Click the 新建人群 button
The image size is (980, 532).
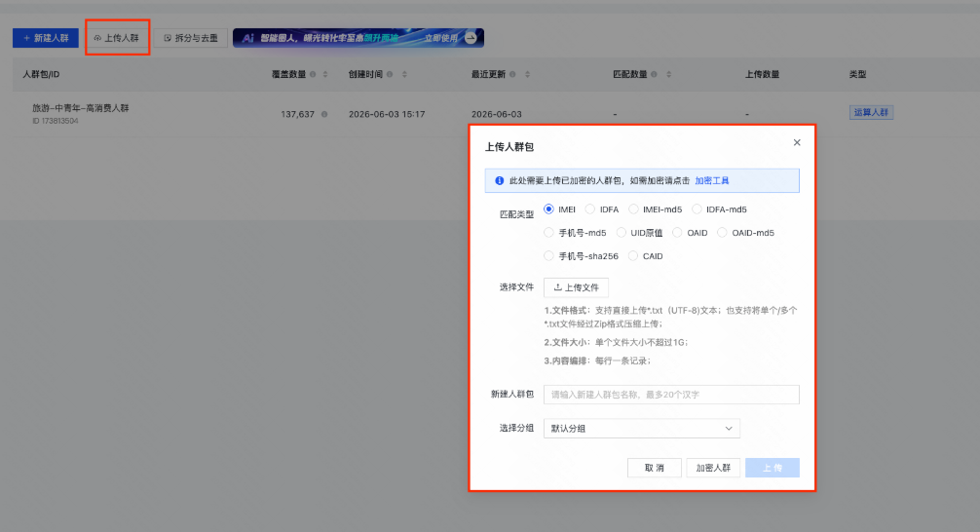pyautogui.click(x=46, y=38)
